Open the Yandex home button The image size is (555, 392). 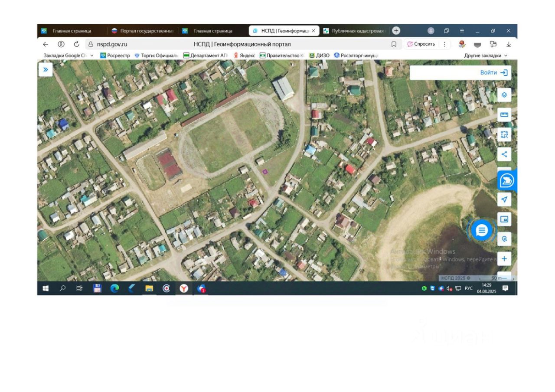[61, 44]
